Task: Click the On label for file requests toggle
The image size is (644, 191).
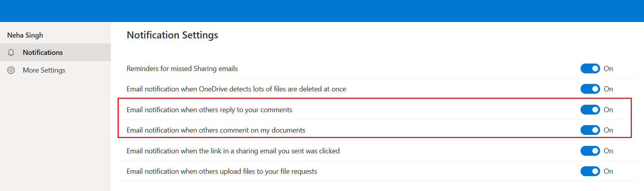Action: [608, 171]
